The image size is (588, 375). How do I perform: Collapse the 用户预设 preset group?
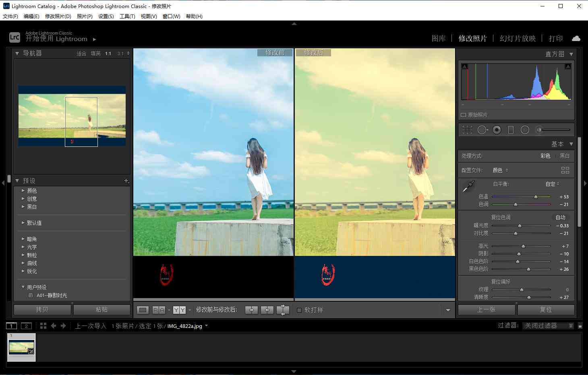point(23,287)
